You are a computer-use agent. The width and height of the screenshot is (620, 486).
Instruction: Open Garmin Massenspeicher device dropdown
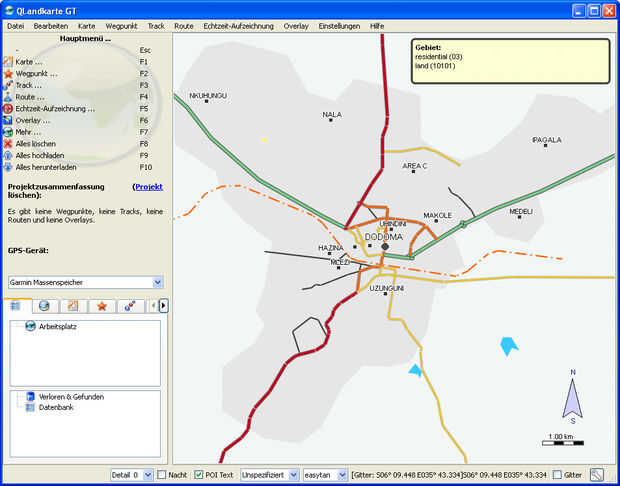point(85,282)
